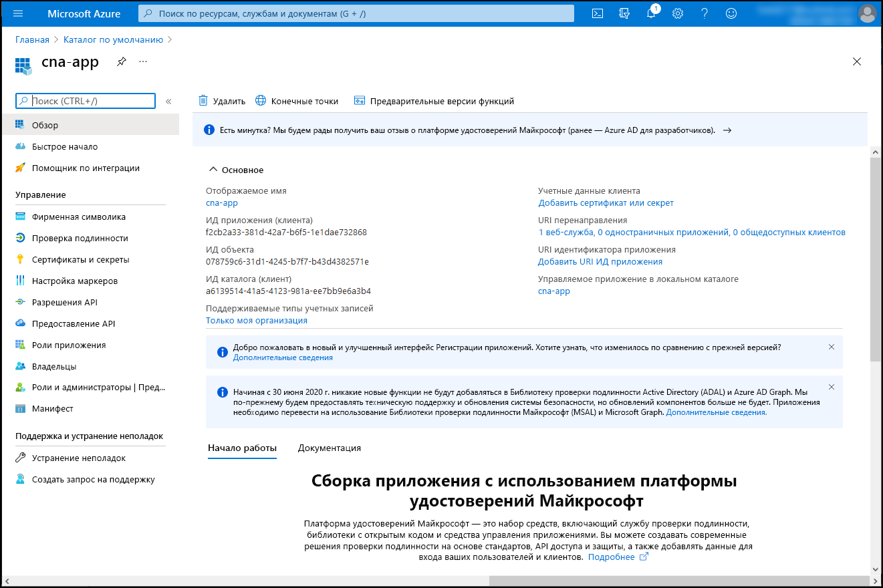This screenshot has height=588, width=883.
Task: Click Конечные точки in the toolbar
Action: (x=297, y=101)
